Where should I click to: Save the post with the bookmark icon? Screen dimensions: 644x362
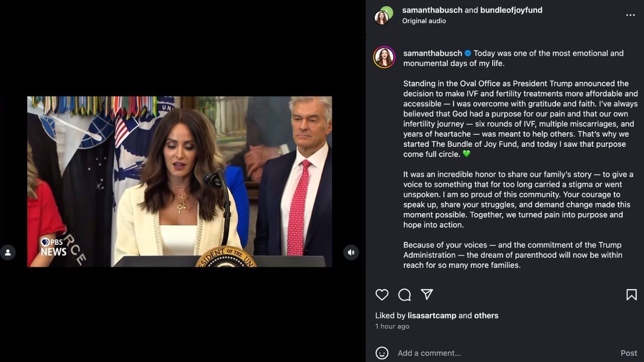[631, 295]
